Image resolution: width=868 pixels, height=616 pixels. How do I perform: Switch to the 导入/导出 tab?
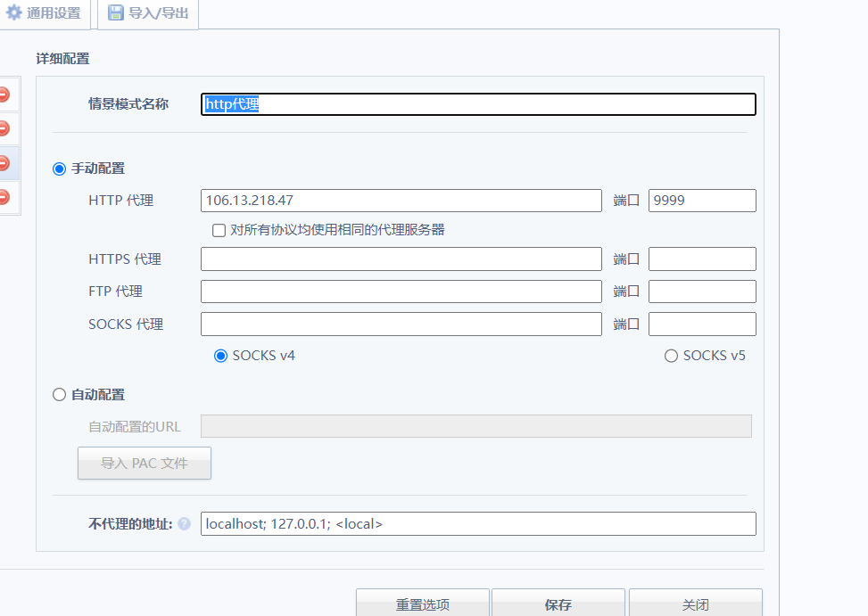(148, 13)
